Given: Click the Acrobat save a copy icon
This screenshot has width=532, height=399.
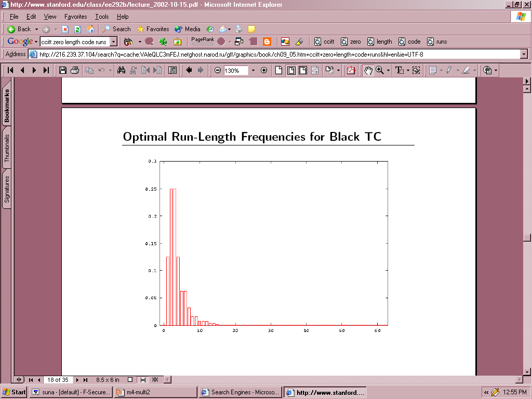Looking at the screenshot, I should tap(63, 70).
